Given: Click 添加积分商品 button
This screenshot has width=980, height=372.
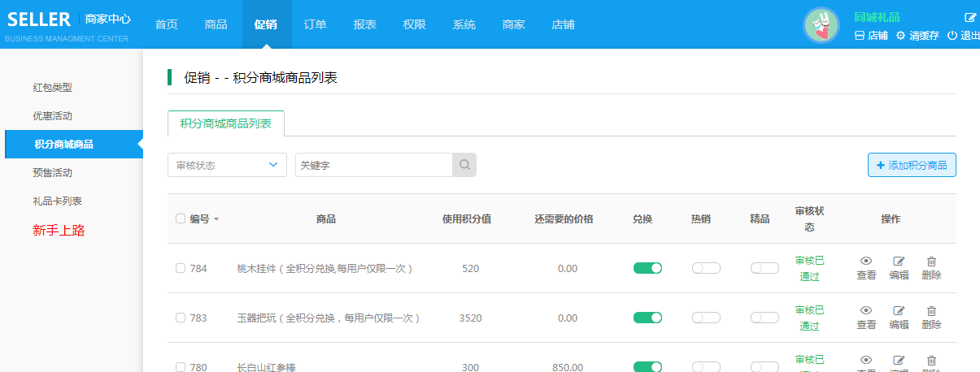Looking at the screenshot, I should coord(912,165).
